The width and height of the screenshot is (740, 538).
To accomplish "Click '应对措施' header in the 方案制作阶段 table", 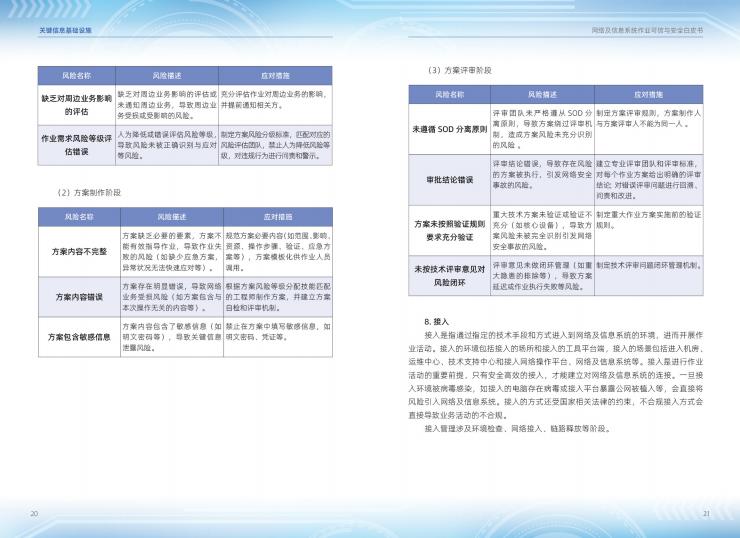I will [278, 217].
